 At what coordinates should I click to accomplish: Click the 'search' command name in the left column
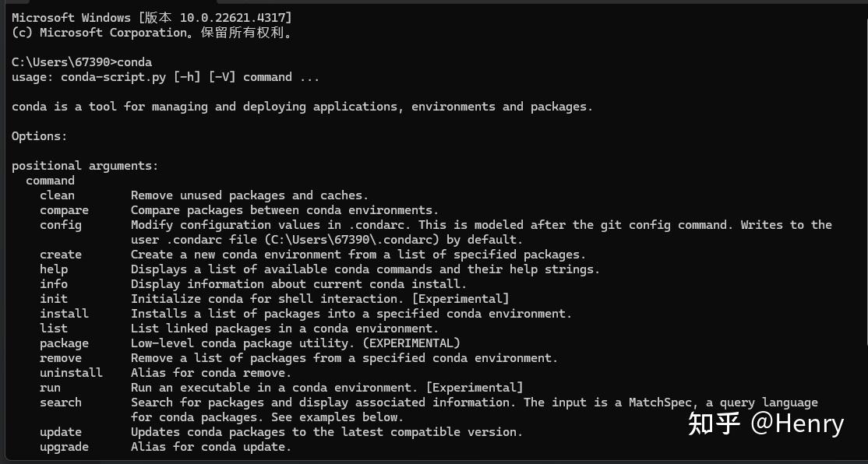[x=61, y=402]
